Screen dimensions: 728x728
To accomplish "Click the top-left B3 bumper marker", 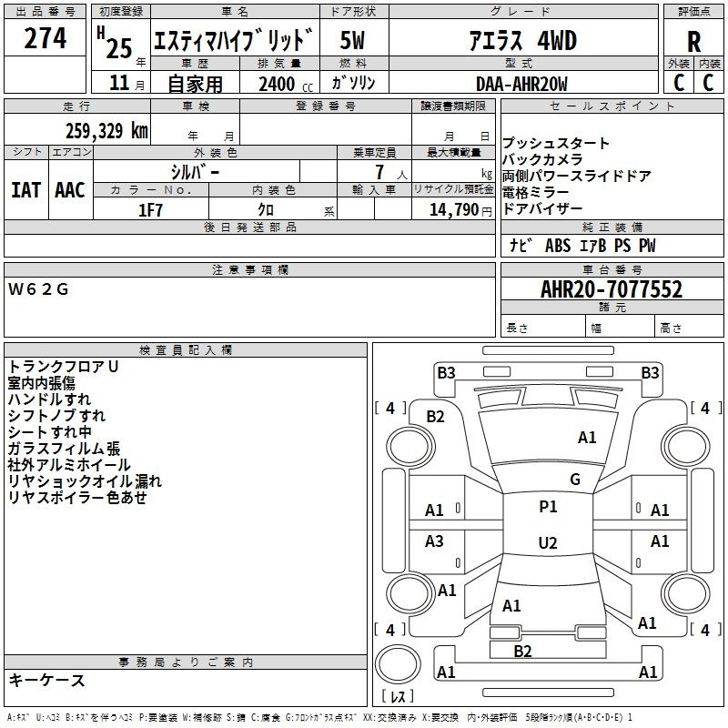I will click(446, 372).
